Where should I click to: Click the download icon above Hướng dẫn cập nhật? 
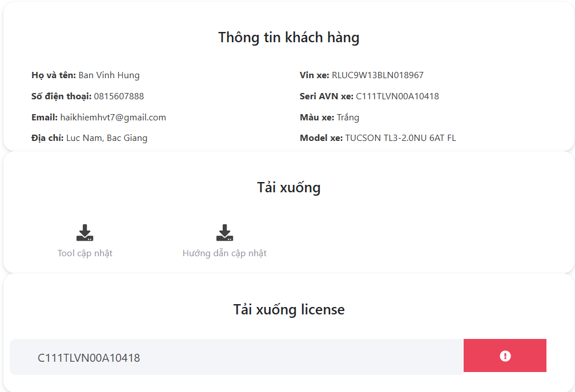[224, 233]
